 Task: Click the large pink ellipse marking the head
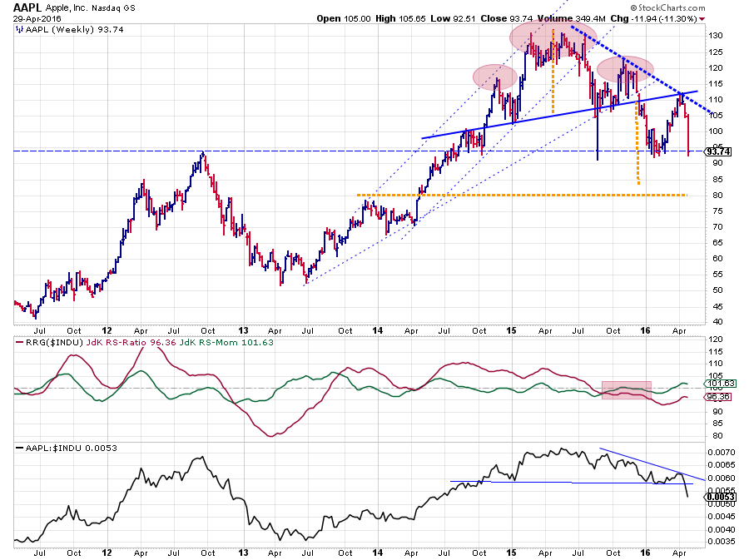pyautogui.click(x=553, y=37)
